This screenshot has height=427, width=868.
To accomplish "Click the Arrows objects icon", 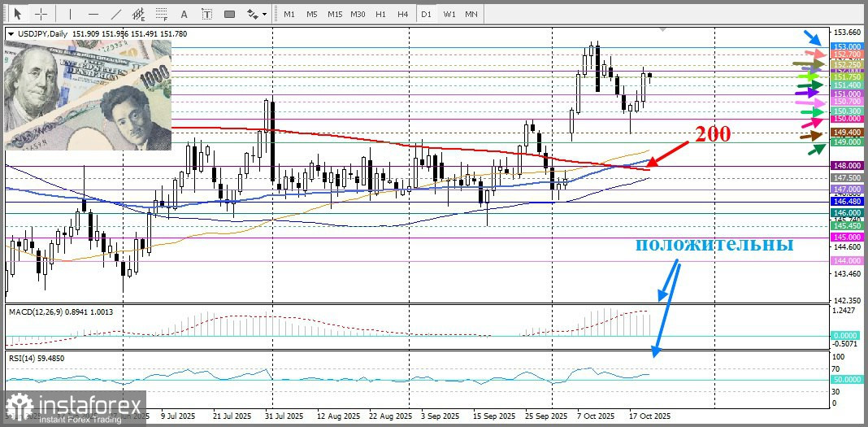I will (253, 14).
